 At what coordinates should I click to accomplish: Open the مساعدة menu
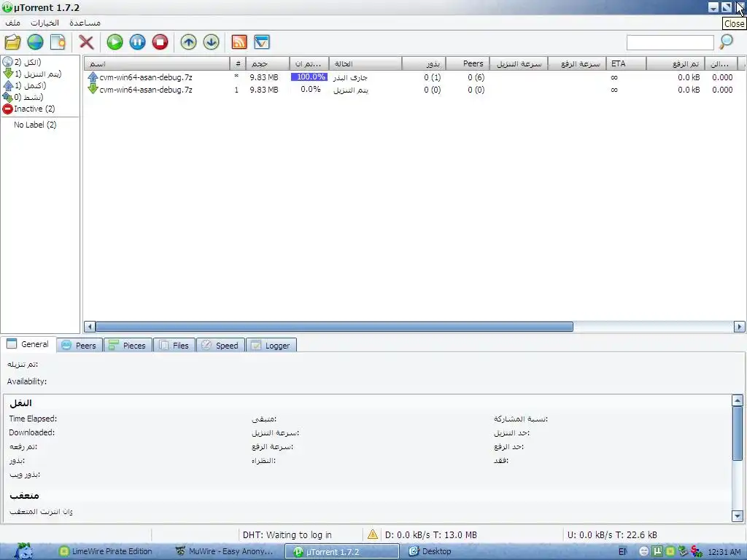point(85,23)
